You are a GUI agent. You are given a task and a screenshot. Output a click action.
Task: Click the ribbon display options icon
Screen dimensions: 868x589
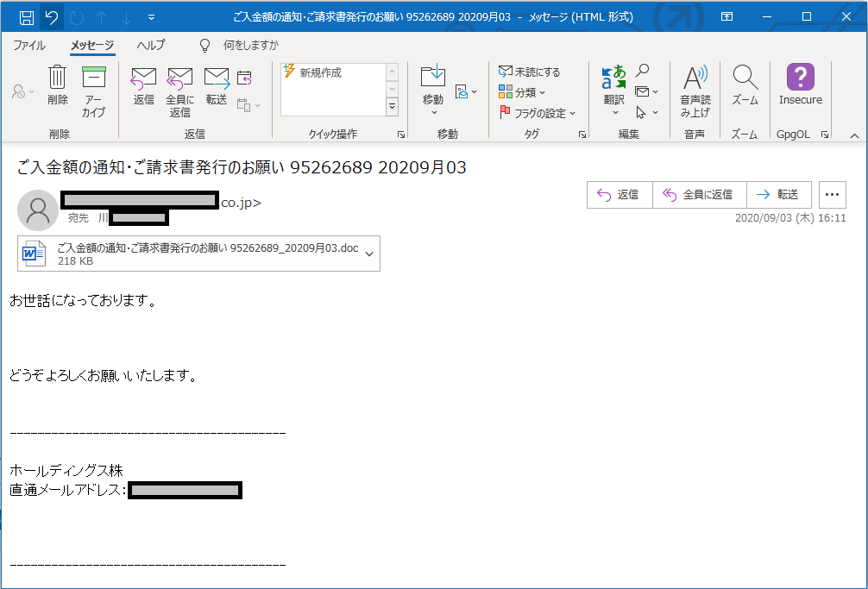point(726,16)
